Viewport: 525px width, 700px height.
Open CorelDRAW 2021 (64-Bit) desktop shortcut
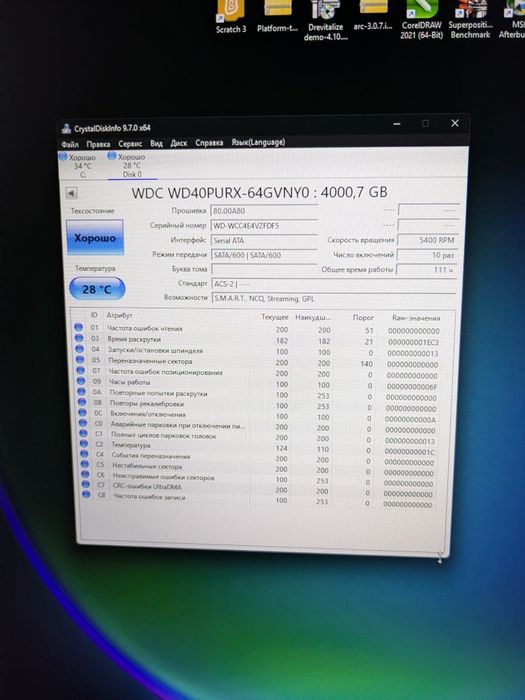click(x=421, y=20)
